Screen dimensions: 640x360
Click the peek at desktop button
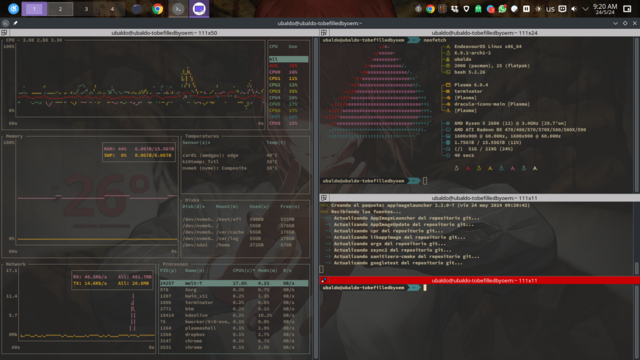[627, 9]
